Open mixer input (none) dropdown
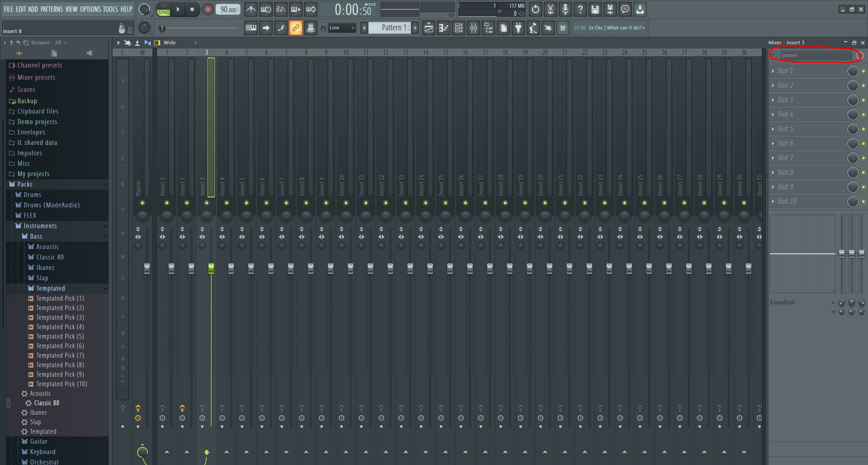The width and height of the screenshot is (868, 465). [x=816, y=55]
